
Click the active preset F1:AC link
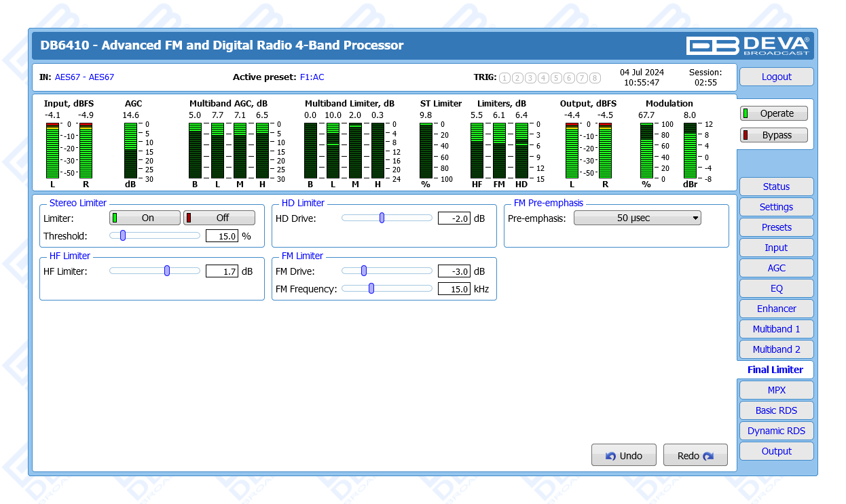coord(312,77)
